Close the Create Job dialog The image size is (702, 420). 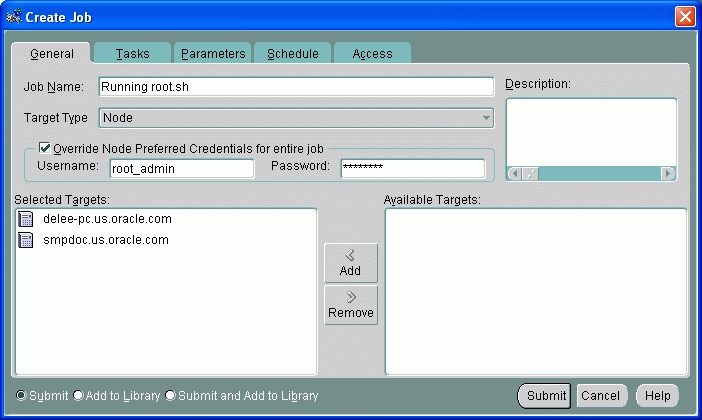pos(685,16)
